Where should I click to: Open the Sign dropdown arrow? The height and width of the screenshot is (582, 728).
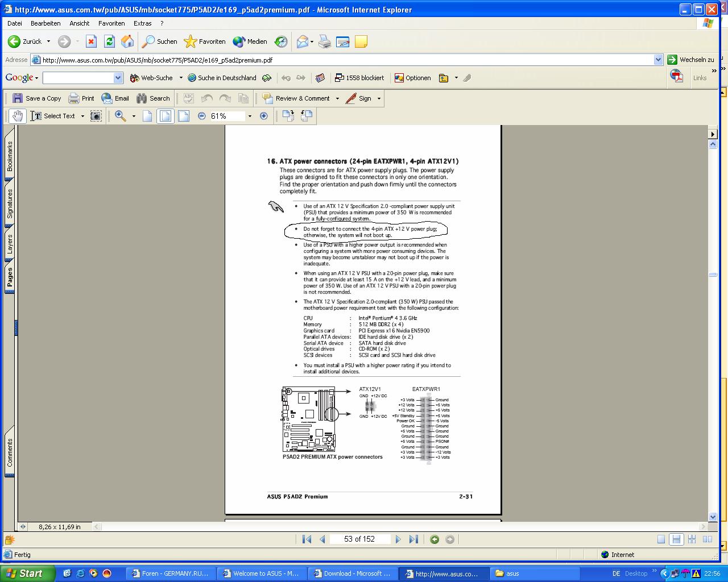coord(379,98)
